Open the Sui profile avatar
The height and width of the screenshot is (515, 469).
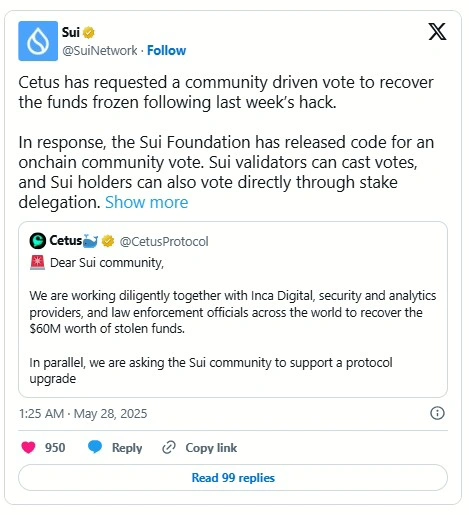click(x=38, y=41)
